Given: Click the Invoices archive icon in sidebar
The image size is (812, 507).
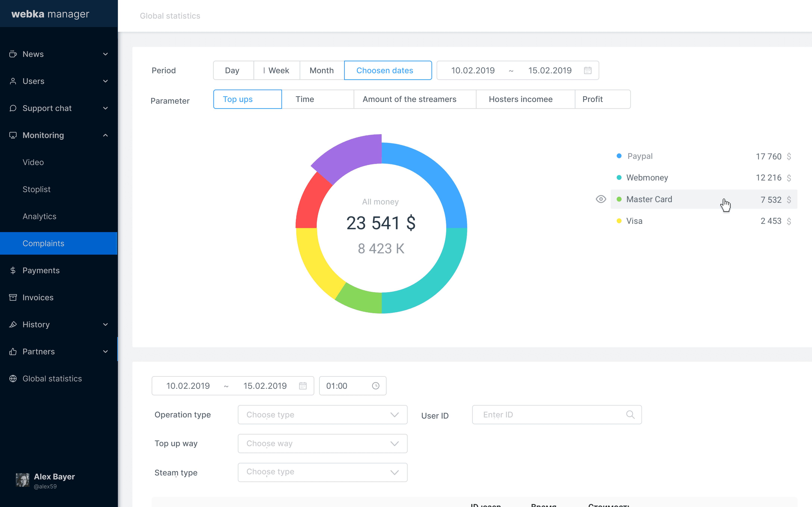Looking at the screenshot, I should 13,297.
